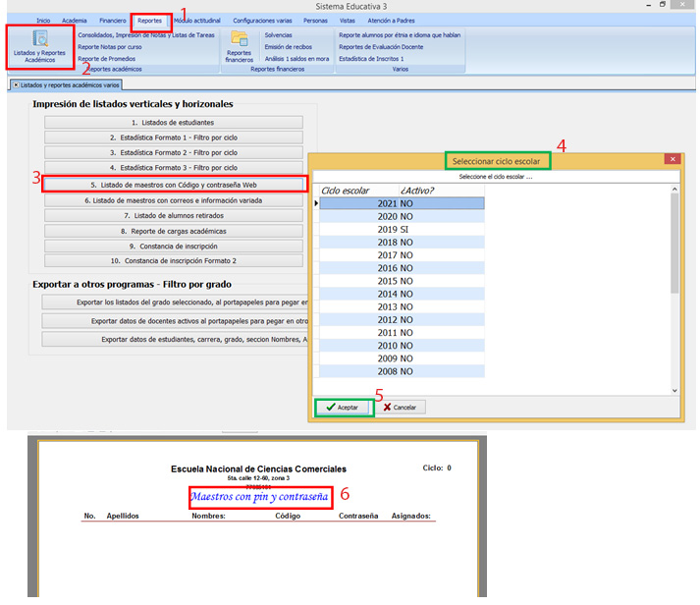Click the red X Cancelar button
Screen dimensions: 700x605
[400, 407]
